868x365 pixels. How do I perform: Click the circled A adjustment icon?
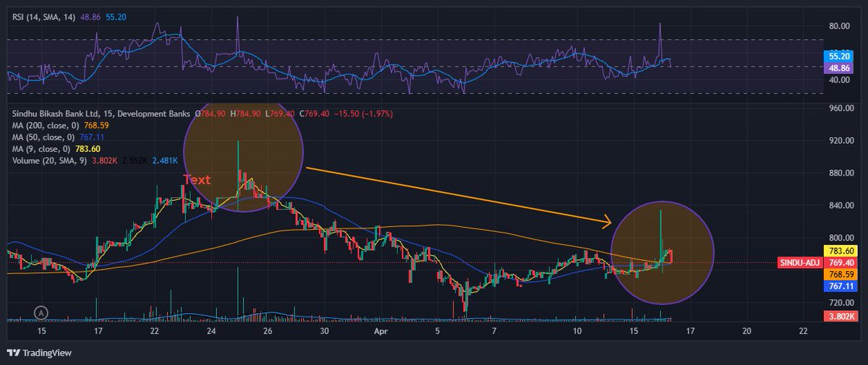coord(42,312)
